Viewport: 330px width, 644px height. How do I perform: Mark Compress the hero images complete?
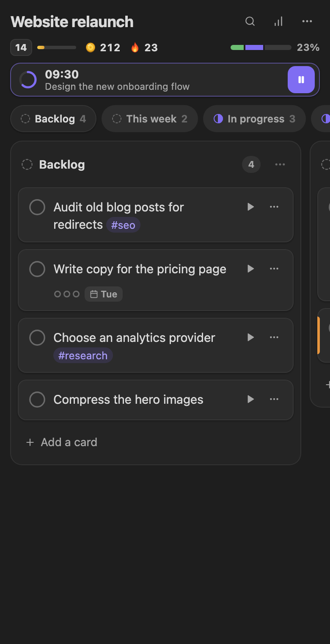pyautogui.click(x=37, y=400)
